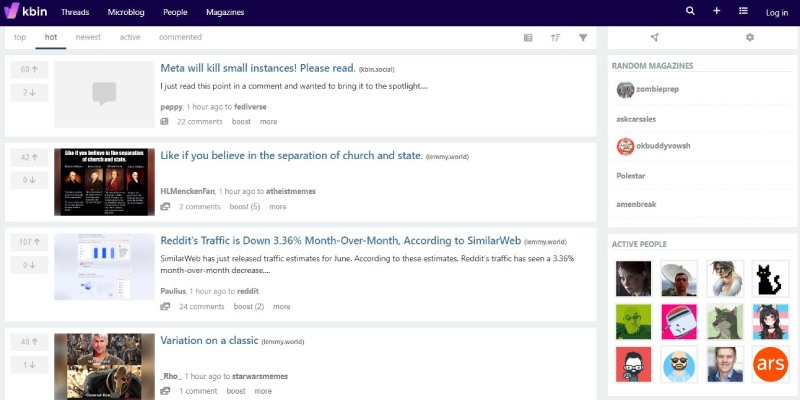Screen dimensions: 800x400
Task: Open the filter funnel icon
Action: (583, 37)
